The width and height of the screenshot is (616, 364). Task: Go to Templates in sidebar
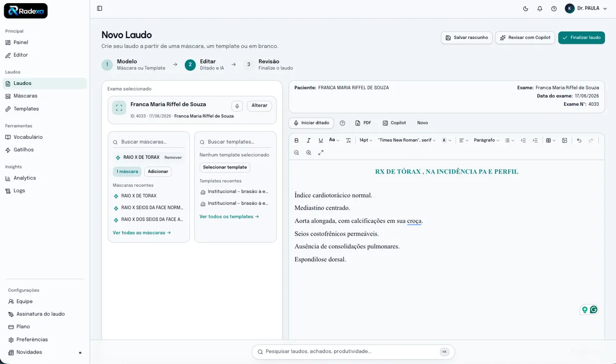[44, 109]
